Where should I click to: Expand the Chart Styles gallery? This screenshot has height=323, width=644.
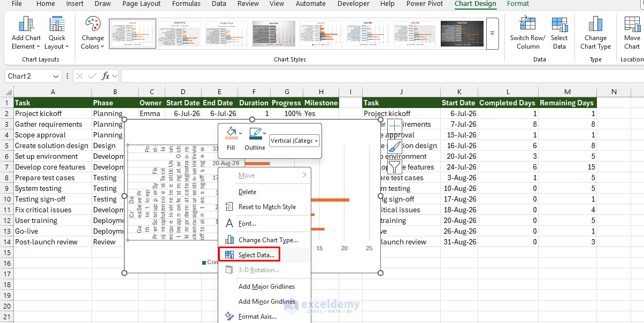pos(493,33)
